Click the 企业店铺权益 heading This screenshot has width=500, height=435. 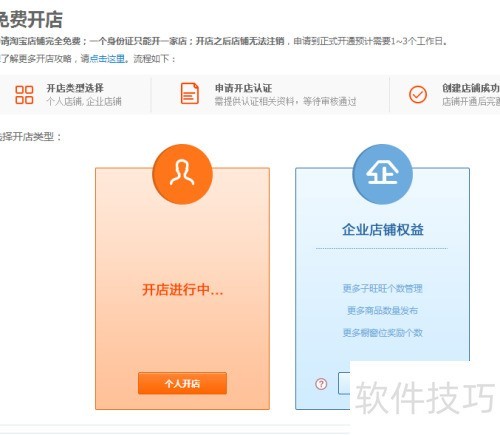[383, 230]
